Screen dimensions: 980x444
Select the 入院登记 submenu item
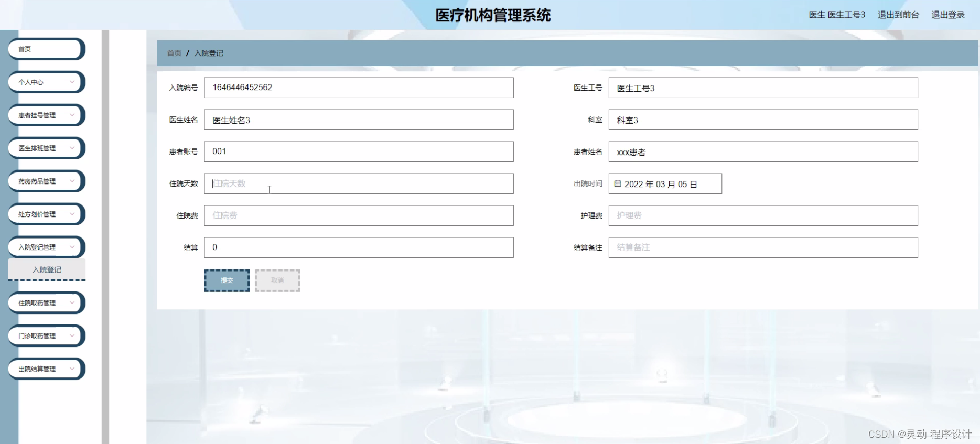click(47, 269)
